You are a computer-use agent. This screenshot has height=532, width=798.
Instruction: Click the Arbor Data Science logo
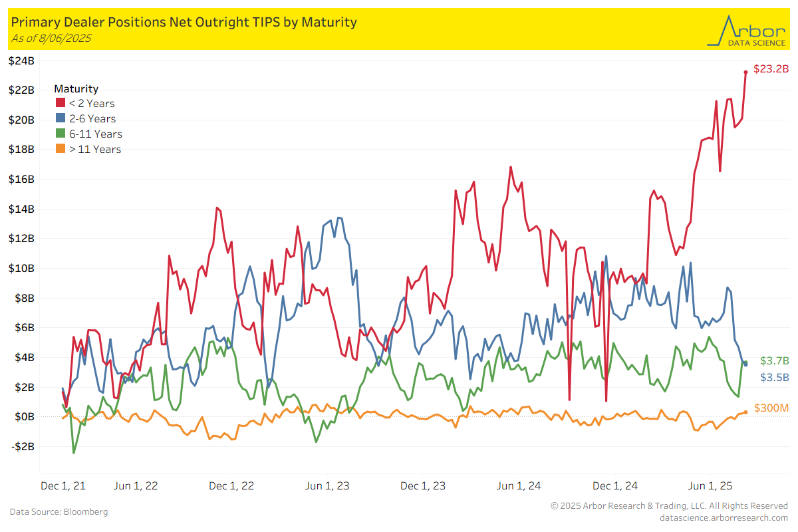[747, 30]
